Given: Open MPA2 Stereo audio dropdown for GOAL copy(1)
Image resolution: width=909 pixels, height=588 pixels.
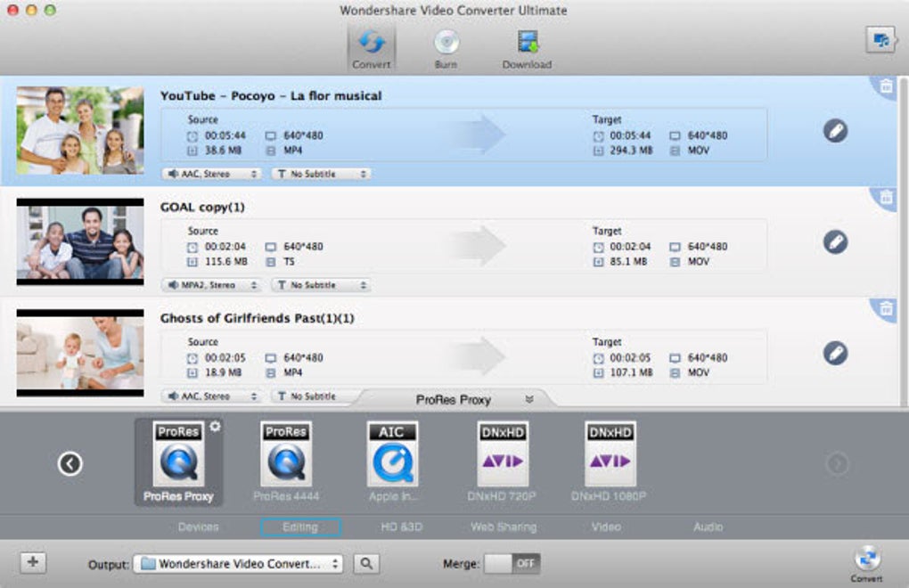Looking at the screenshot, I should (211, 285).
